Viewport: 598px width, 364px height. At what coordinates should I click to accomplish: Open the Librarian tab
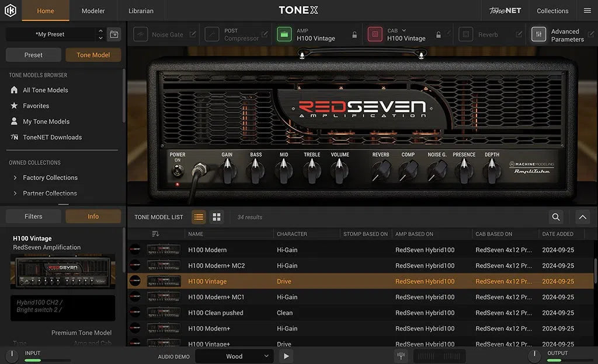click(141, 10)
